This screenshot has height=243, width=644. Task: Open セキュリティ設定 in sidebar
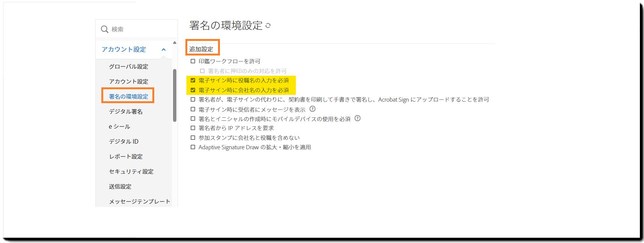pos(131,171)
